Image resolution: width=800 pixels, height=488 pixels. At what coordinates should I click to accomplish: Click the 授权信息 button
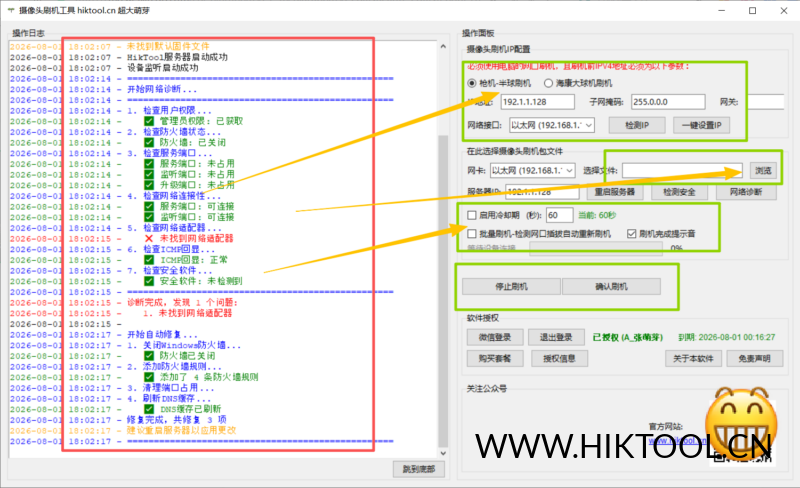(559, 358)
